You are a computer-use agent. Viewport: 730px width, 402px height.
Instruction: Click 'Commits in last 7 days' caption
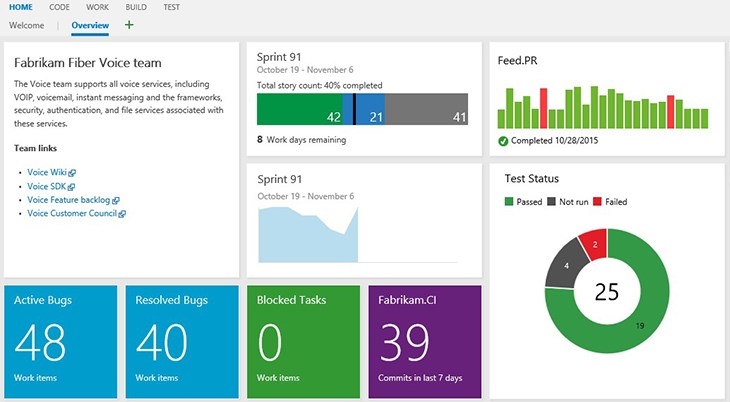point(420,378)
